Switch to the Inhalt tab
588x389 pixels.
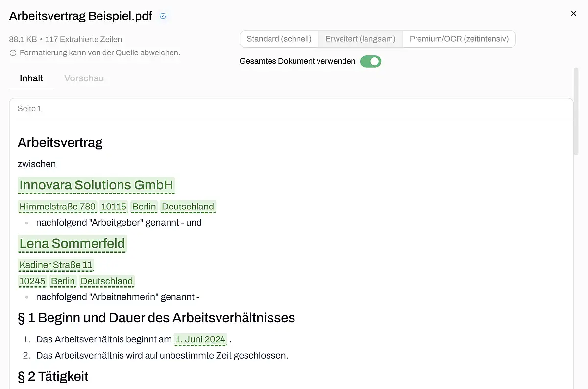[x=31, y=78]
